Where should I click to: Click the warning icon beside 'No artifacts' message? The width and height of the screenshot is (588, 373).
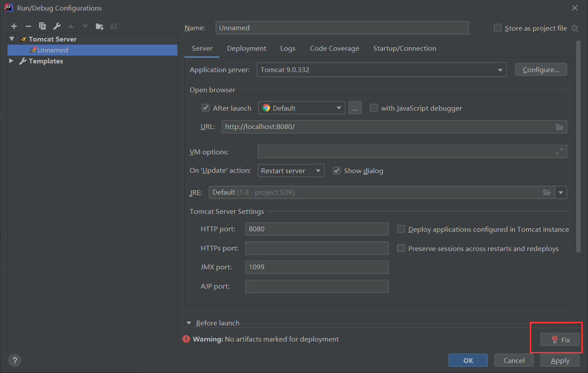point(186,339)
